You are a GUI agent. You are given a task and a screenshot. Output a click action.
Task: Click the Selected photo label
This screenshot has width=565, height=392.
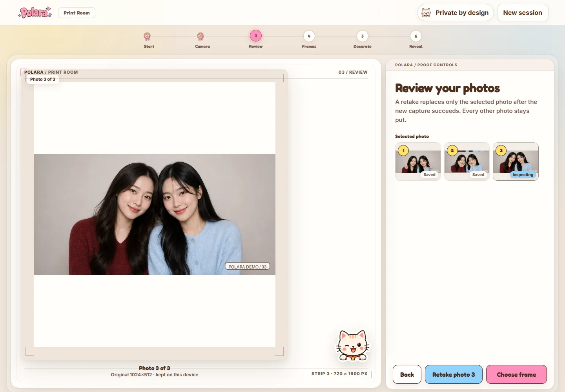(x=412, y=136)
